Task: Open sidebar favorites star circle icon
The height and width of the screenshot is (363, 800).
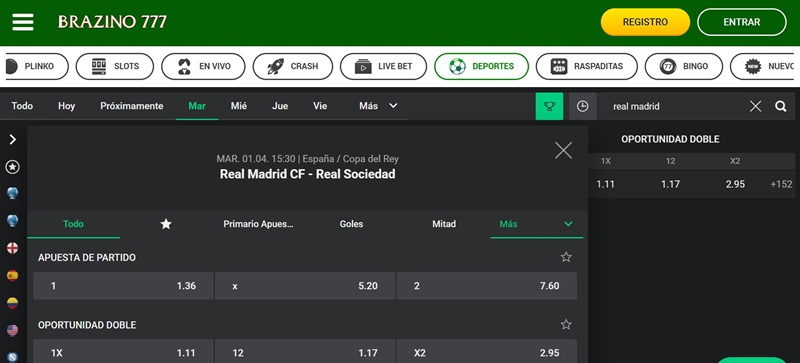Action: (x=12, y=166)
